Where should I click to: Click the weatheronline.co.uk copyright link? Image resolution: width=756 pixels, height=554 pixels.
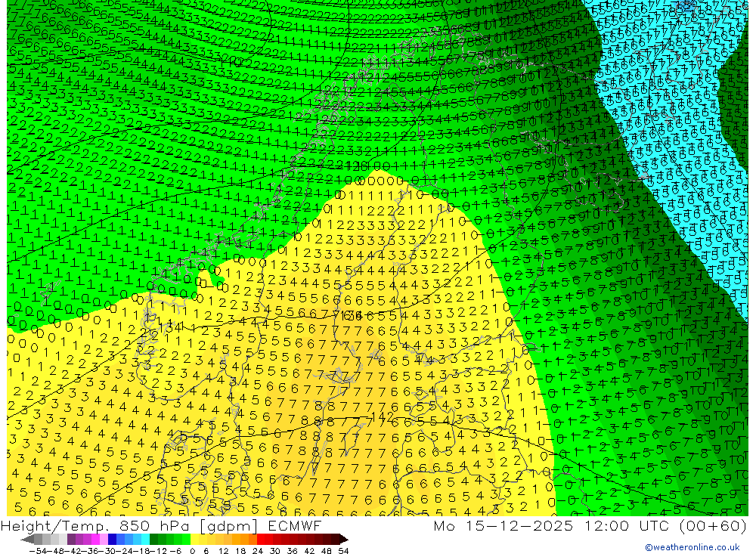tap(692, 547)
